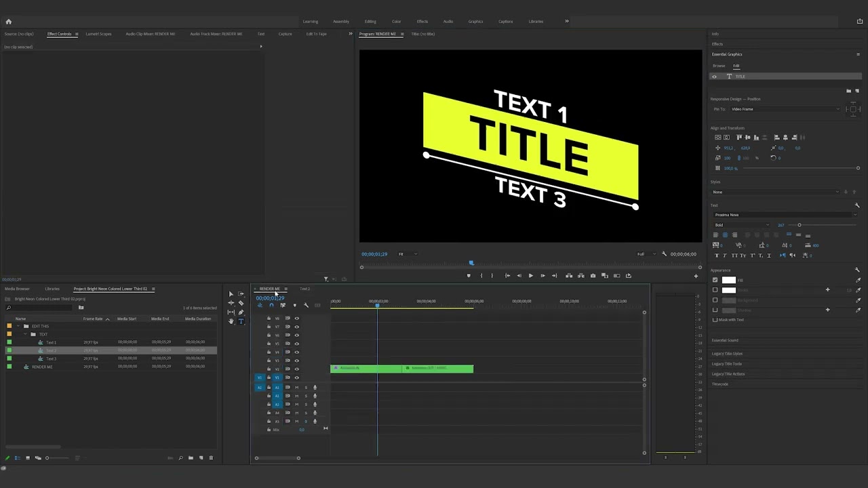
Task: Click the Program monitor Play button
Action: tap(530, 276)
